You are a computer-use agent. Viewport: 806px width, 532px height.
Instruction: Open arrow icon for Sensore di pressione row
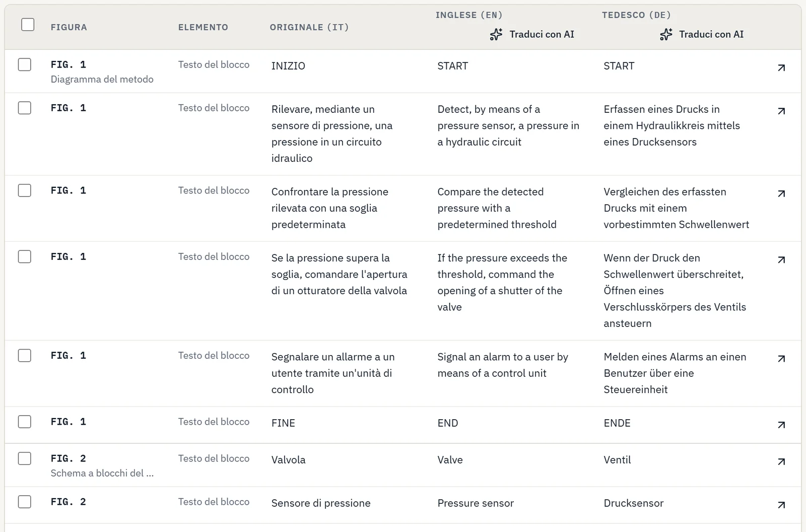(x=781, y=505)
